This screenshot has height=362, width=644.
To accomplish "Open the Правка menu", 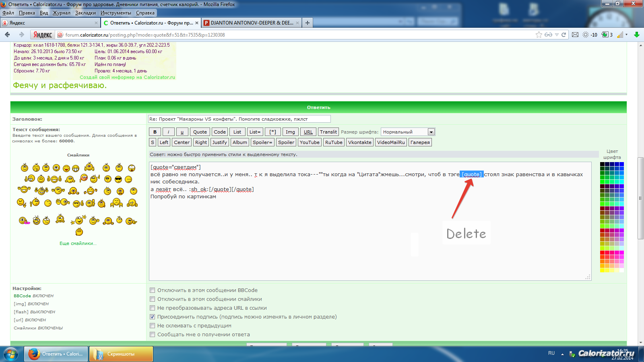I will click(27, 13).
